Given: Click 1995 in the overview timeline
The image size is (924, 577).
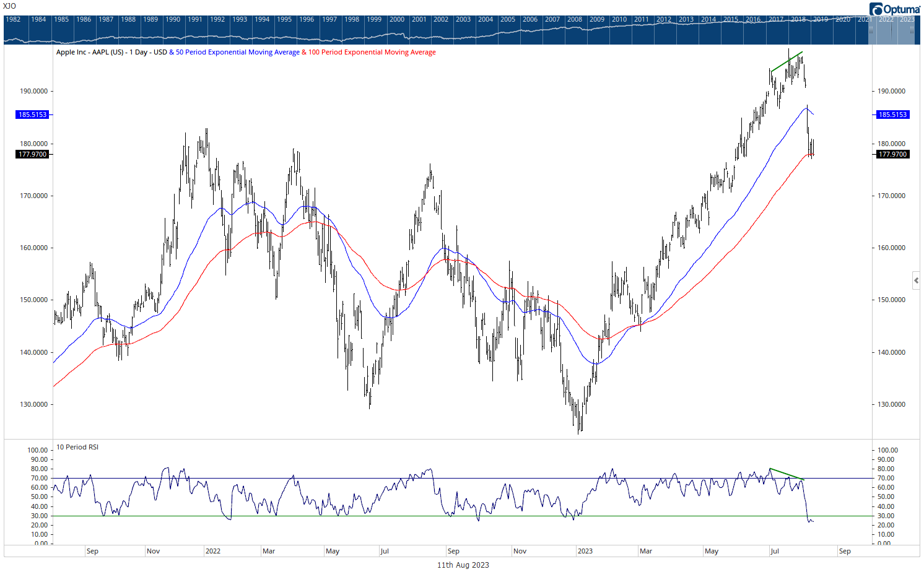Looking at the screenshot, I should point(284,19).
